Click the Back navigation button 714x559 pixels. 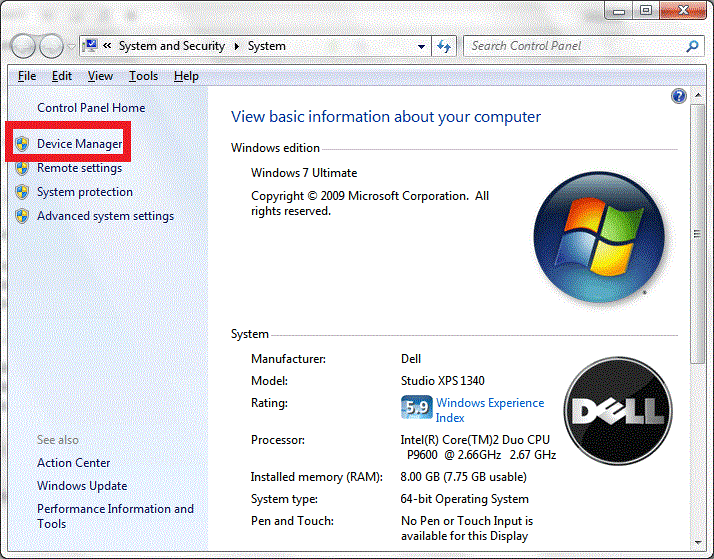click(23, 46)
